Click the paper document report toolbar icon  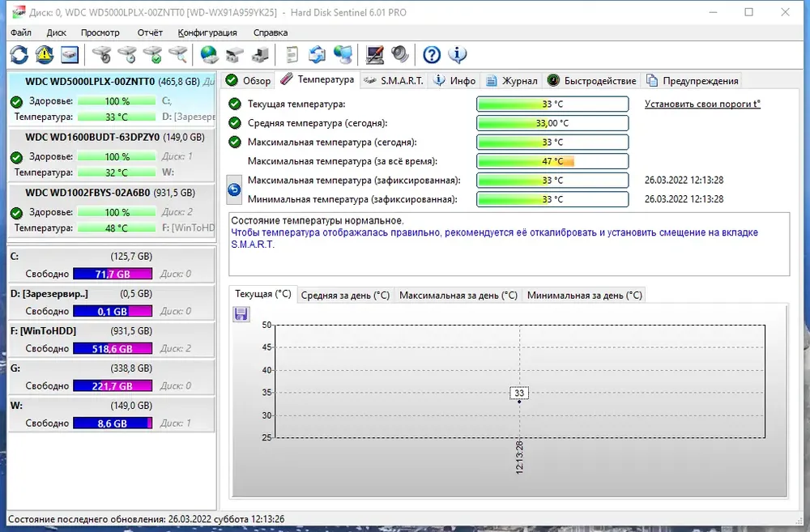[x=292, y=54]
